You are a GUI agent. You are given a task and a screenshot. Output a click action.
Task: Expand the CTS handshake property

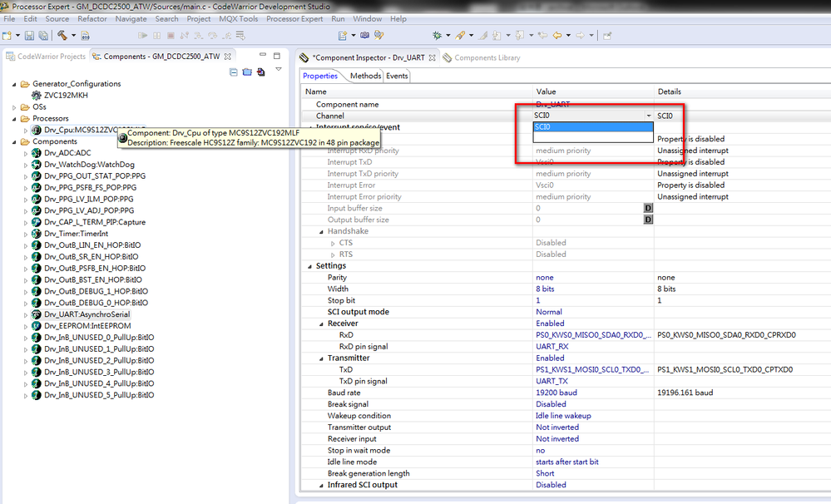point(333,244)
